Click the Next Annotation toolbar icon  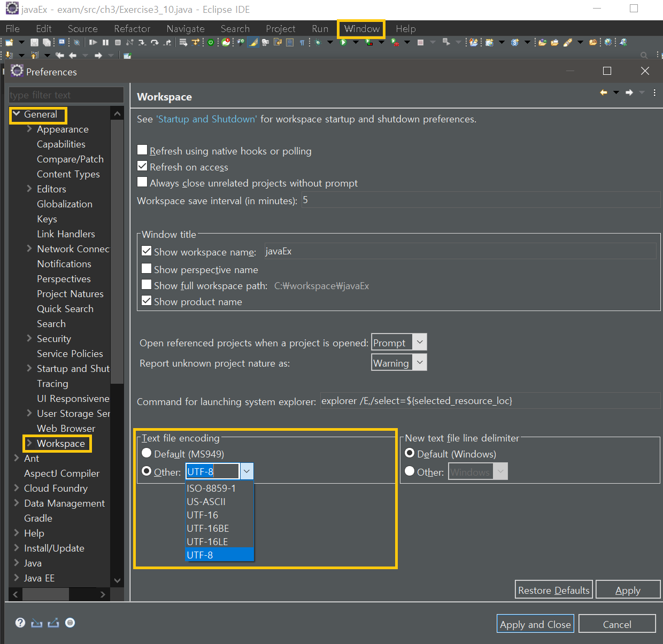point(9,55)
